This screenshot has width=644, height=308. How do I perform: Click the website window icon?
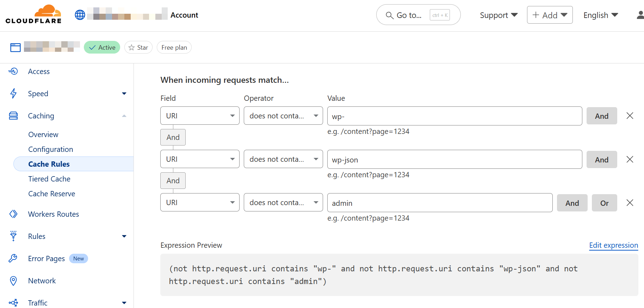[16, 47]
